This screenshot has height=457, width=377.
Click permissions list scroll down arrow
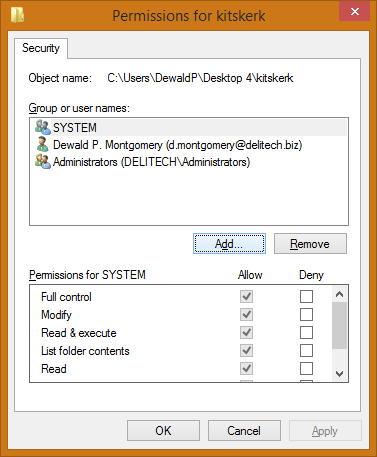coord(339,373)
